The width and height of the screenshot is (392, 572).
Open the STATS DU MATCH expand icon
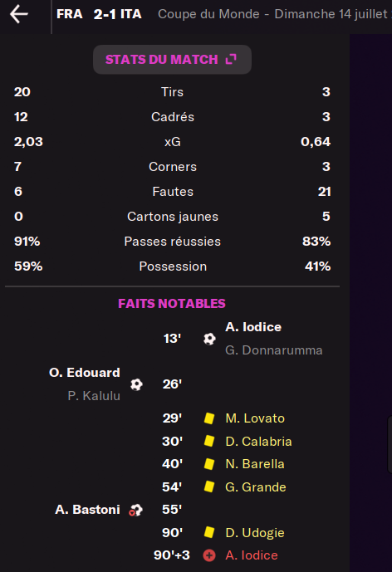(231, 59)
